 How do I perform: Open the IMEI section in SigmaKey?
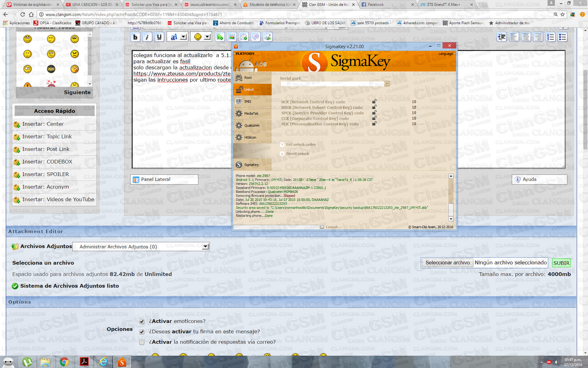point(252,102)
